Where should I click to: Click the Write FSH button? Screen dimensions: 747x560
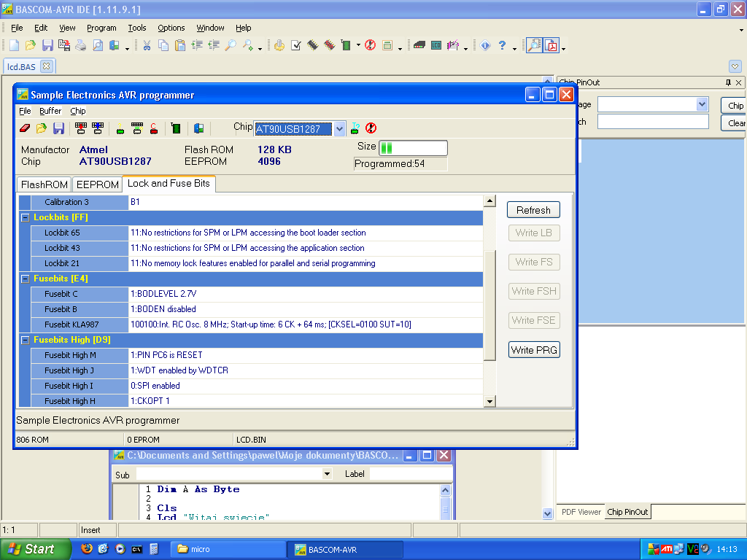click(x=533, y=291)
